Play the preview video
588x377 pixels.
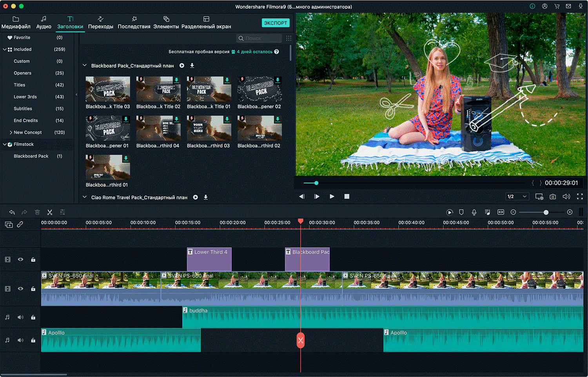click(x=332, y=197)
